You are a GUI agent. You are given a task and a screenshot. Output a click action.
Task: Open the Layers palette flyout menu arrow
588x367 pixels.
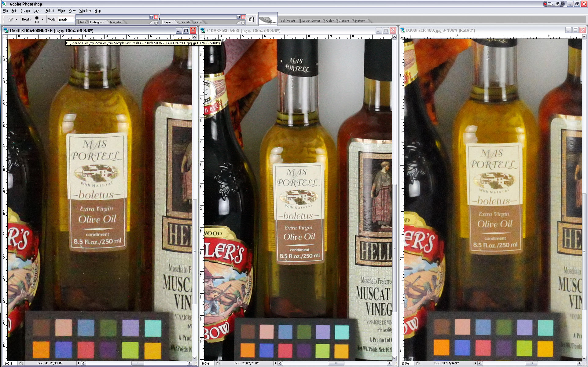(243, 22)
